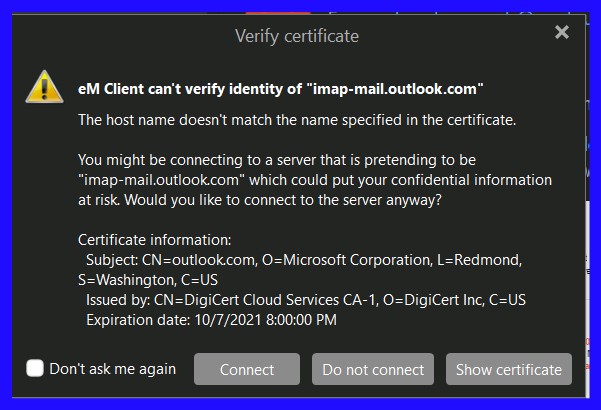Choose the Do not connect button
Viewport: 601px width, 410px height.
pyautogui.click(x=373, y=369)
